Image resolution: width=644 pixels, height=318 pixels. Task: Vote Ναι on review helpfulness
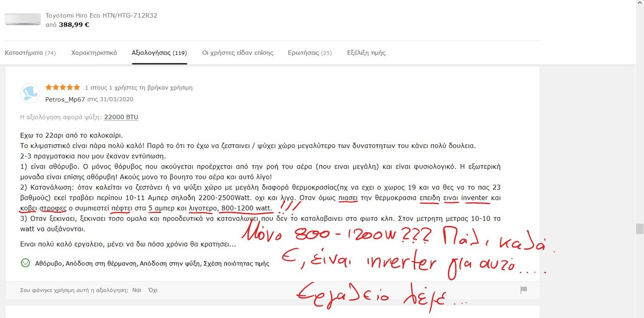[x=136, y=290]
